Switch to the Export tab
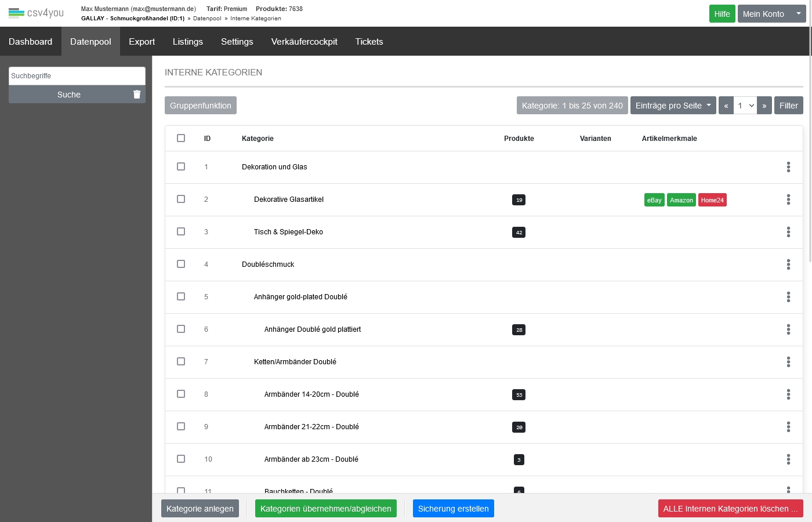Image resolution: width=812 pixels, height=522 pixels. point(142,42)
